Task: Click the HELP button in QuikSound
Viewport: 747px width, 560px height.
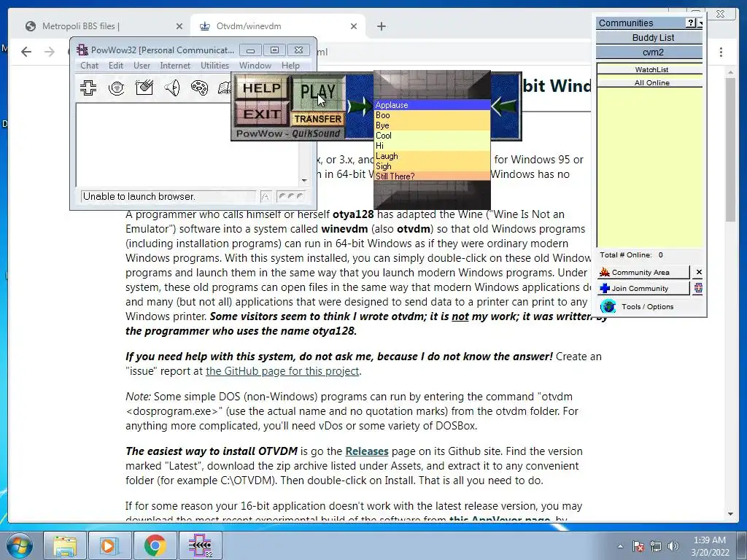Action: tap(262, 87)
